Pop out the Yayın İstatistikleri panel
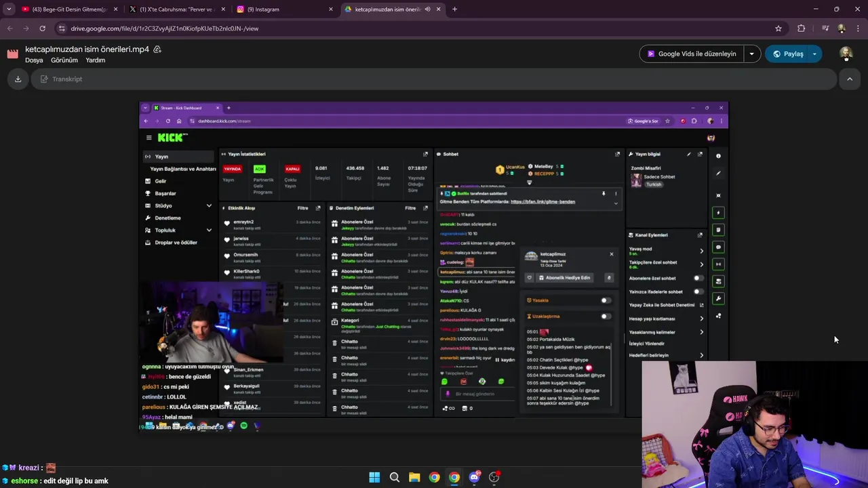The image size is (868, 488). (x=425, y=154)
